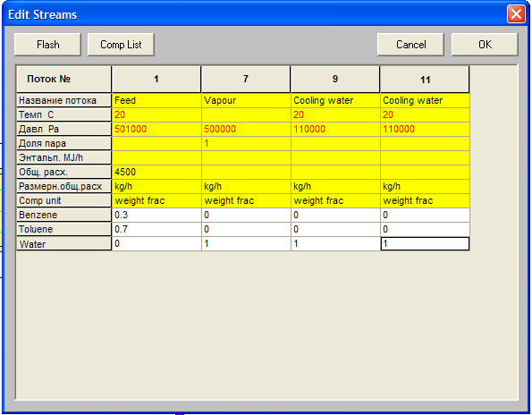Edit stream 11 Cooling water name
532x415 pixels.
click(x=425, y=100)
